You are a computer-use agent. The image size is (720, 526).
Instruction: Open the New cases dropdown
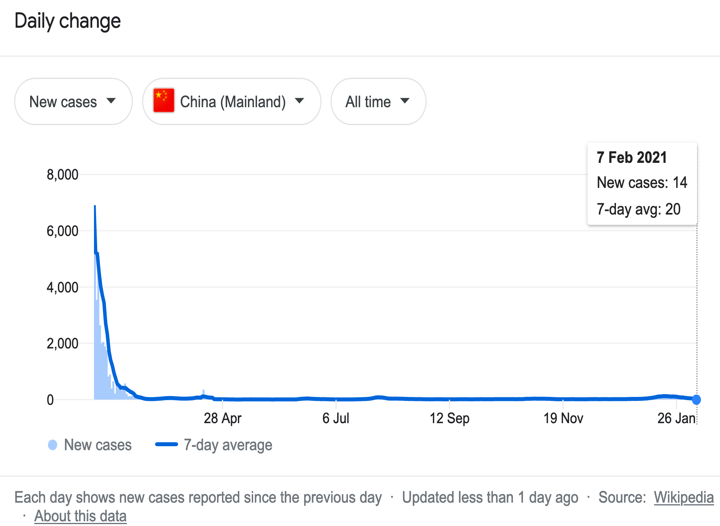73,101
